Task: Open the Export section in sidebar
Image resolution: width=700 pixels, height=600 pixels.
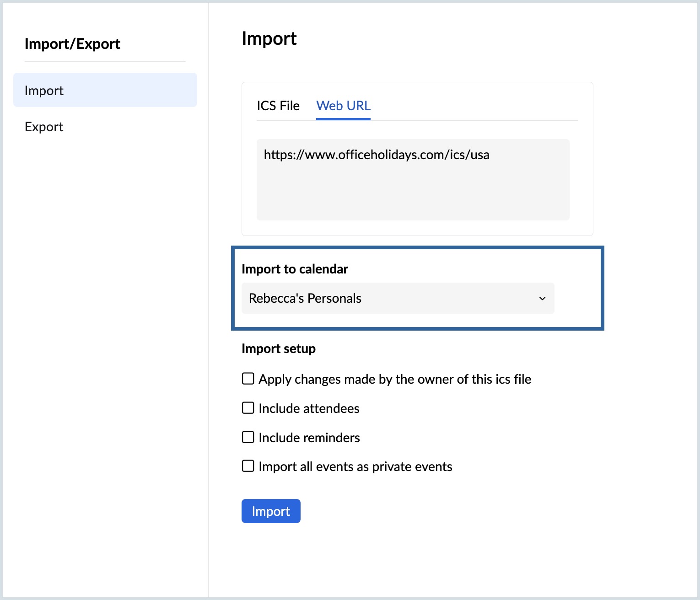Action: coord(44,127)
